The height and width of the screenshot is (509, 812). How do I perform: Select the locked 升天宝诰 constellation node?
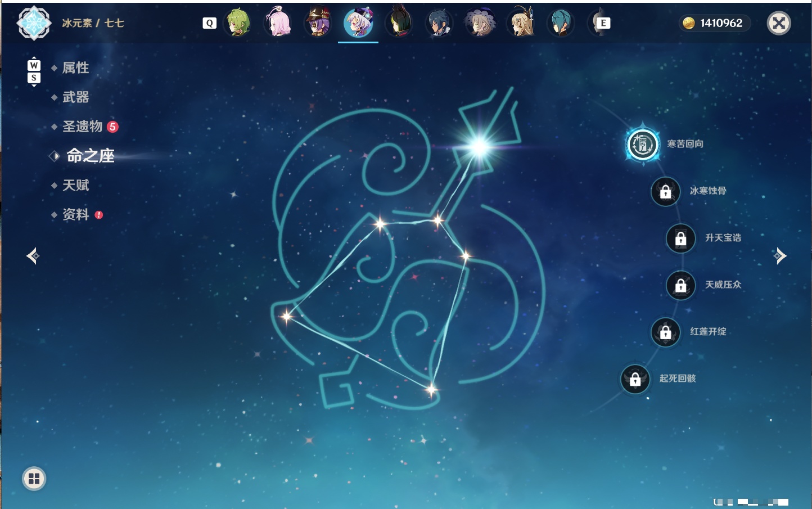point(680,238)
